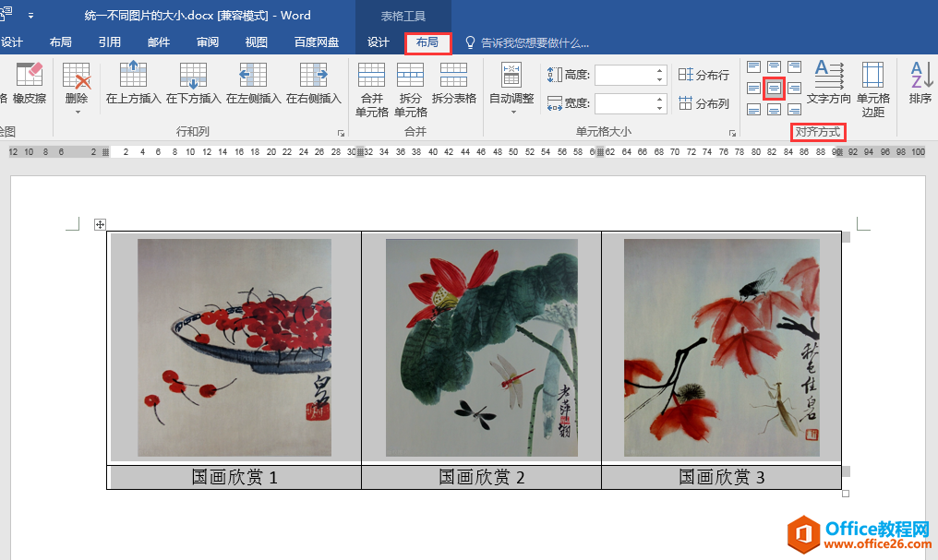Align cell content center (水平居中)

(x=774, y=89)
